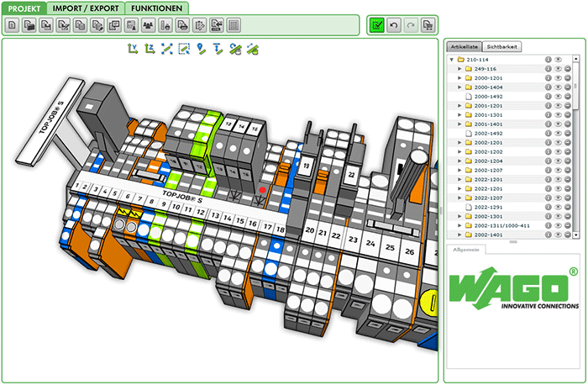The image size is (588, 385).
Task: Switch to the Artikelliste tab
Action: pos(465,47)
